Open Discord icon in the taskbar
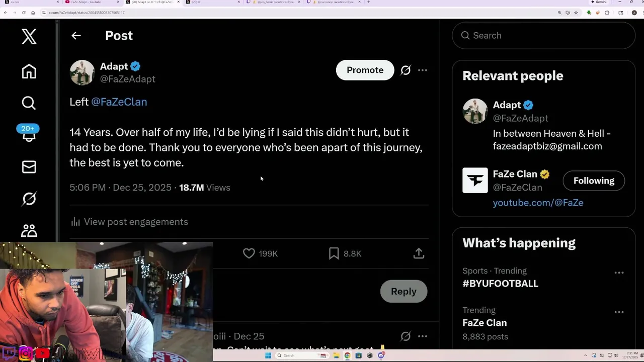The image size is (644, 362). [x=381, y=355]
